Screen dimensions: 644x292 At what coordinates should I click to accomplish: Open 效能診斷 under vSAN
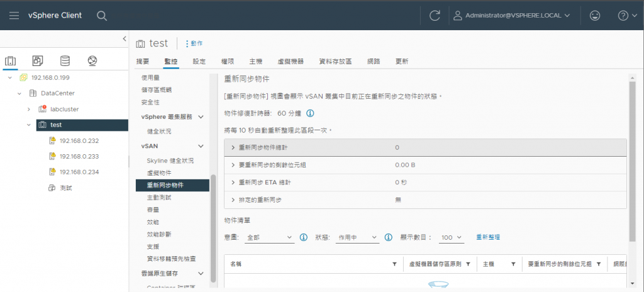(x=159, y=235)
